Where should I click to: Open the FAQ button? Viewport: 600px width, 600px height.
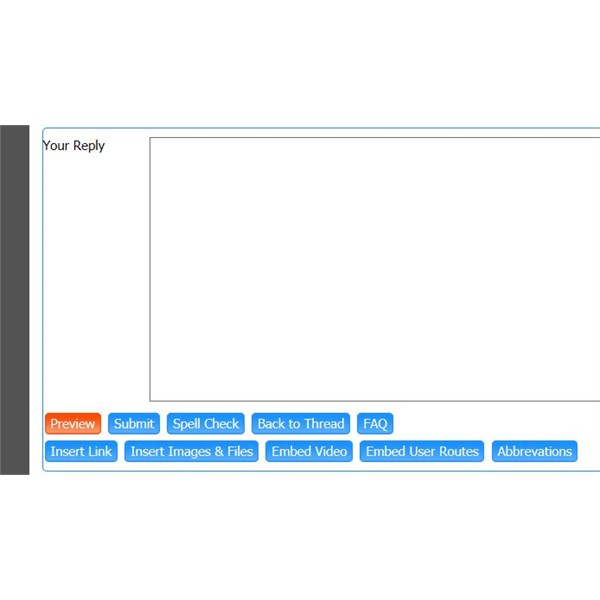point(375,424)
